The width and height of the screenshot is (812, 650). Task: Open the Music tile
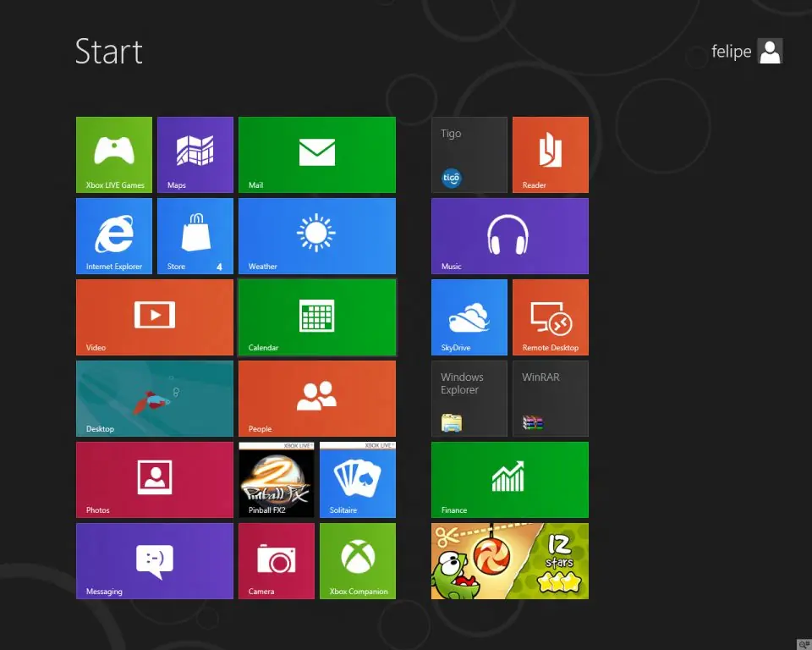509,236
